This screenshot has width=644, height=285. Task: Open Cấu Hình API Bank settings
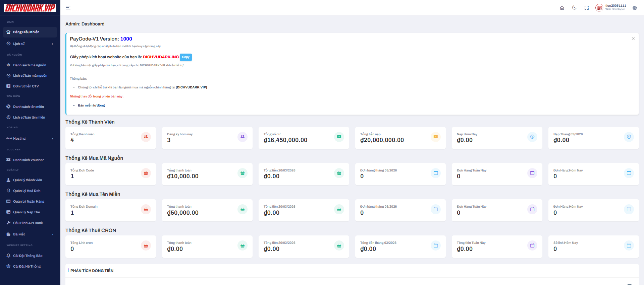click(28, 223)
